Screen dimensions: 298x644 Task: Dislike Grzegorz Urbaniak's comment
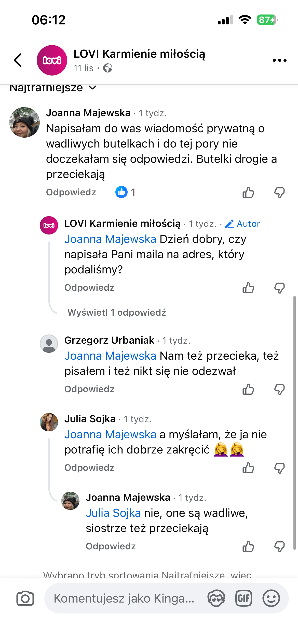(279, 389)
